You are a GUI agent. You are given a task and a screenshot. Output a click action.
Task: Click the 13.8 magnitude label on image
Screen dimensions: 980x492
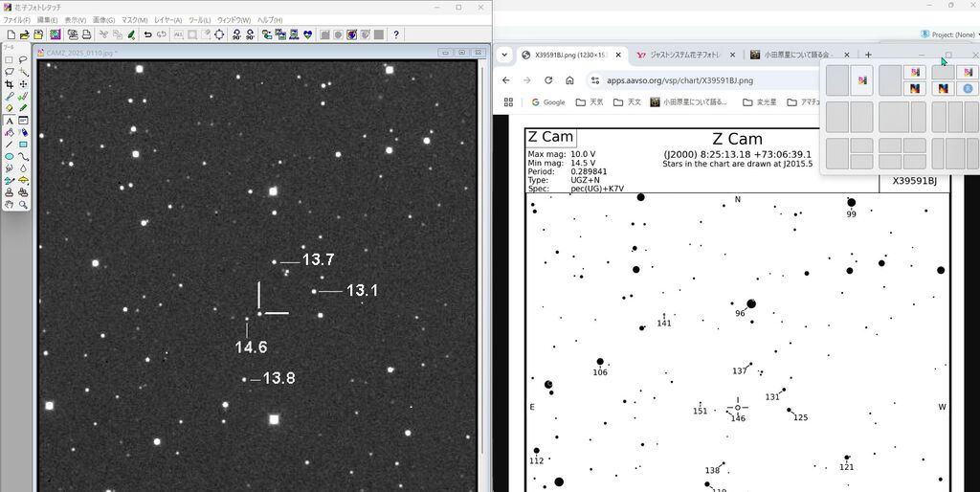pyautogui.click(x=278, y=378)
